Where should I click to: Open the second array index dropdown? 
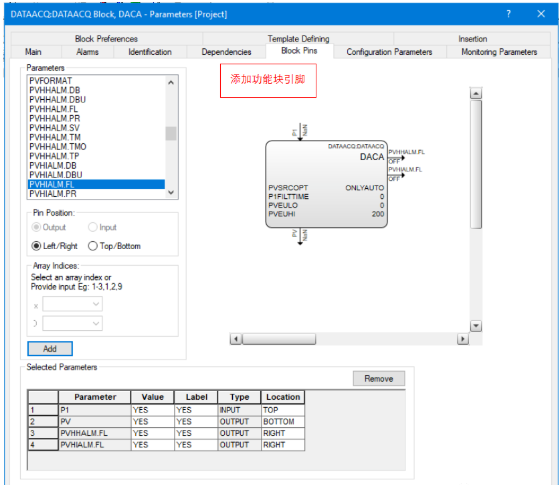pos(72,323)
